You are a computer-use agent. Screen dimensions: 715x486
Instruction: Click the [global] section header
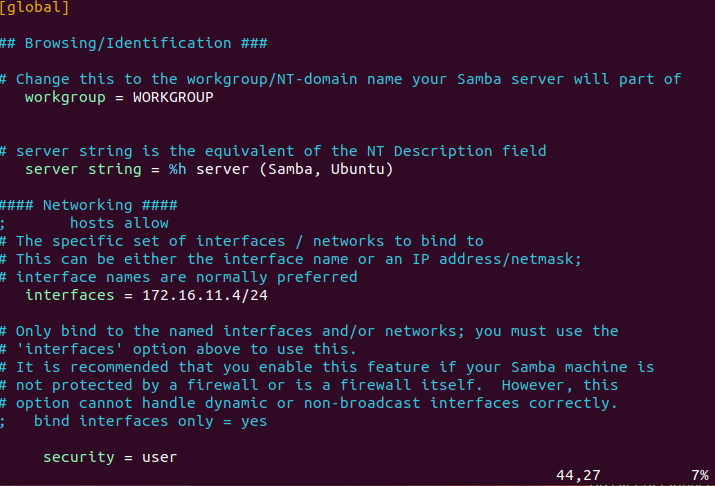tap(34, 7)
